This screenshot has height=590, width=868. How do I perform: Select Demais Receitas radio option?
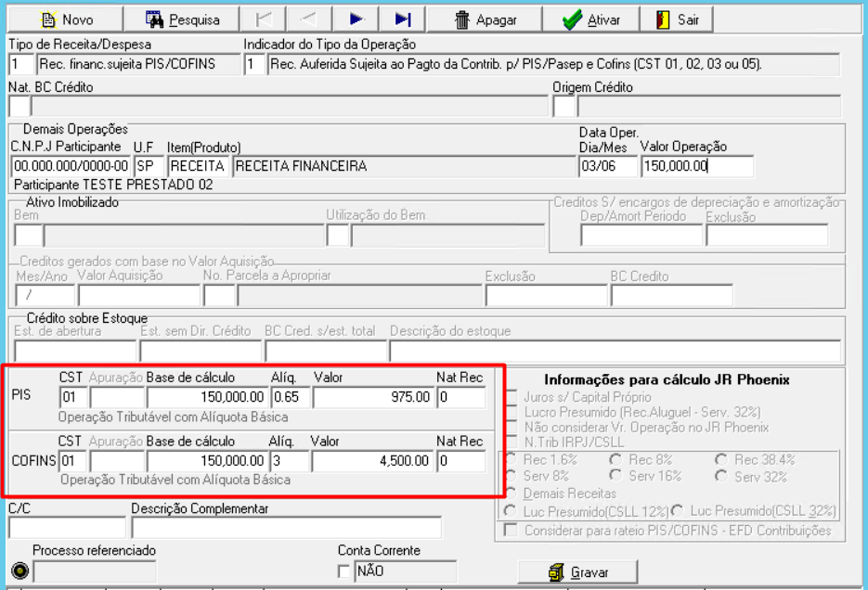511,493
